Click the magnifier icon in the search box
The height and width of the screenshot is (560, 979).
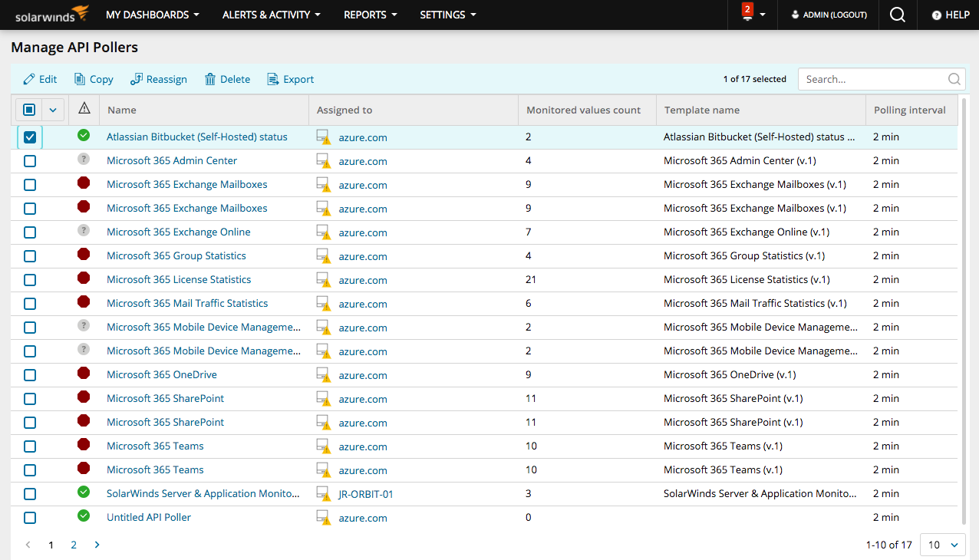[x=954, y=79]
